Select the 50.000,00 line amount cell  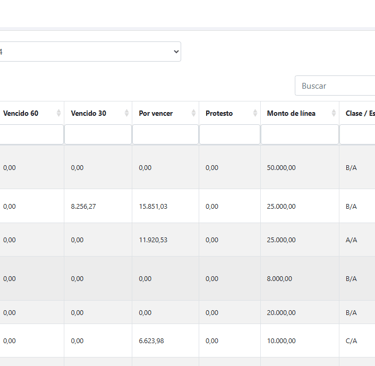(281, 168)
